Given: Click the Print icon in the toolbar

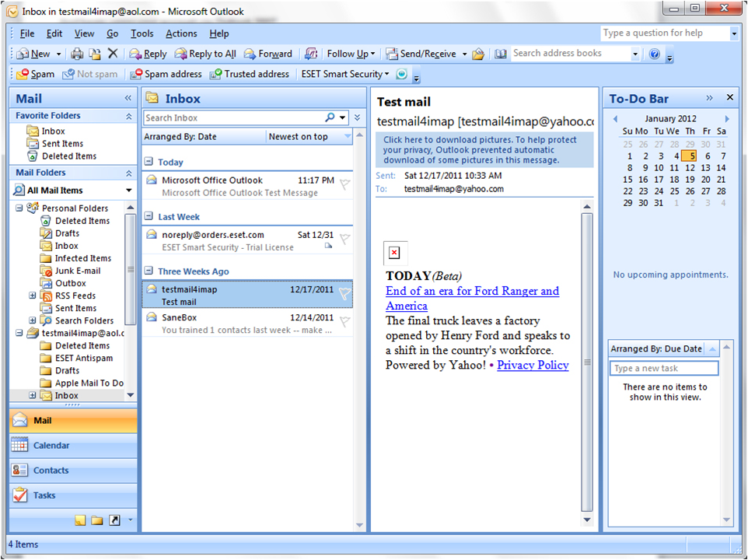Looking at the screenshot, I should tap(77, 54).
